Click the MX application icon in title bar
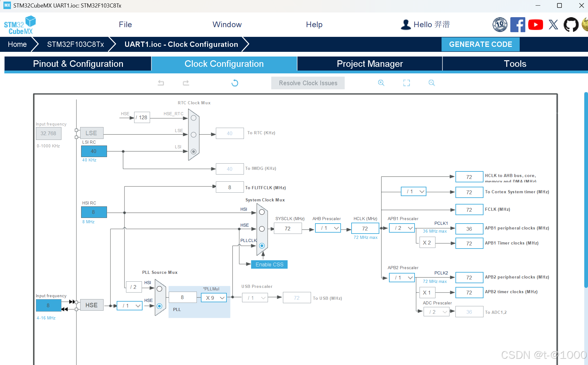The height and width of the screenshot is (365, 588). [x=7, y=5]
